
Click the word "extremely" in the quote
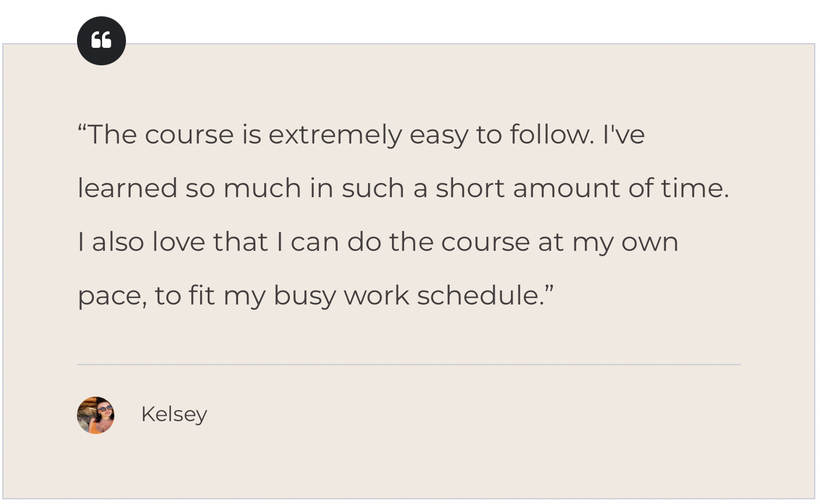pos(335,135)
